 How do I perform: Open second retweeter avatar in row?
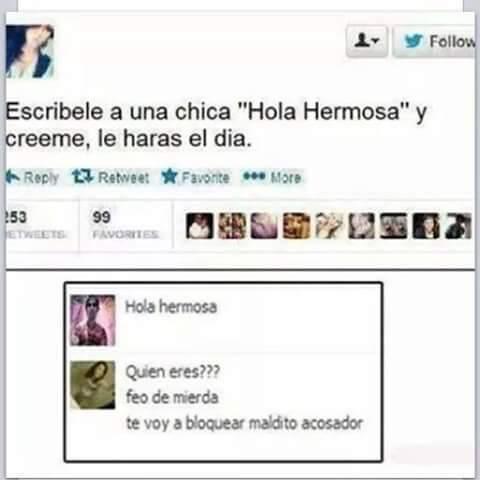[x=232, y=226]
